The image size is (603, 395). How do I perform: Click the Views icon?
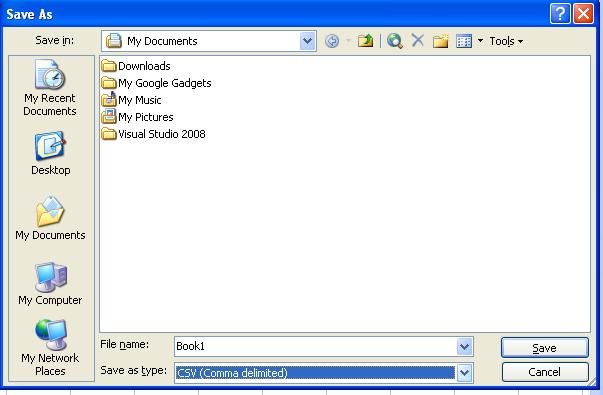click(x=464, y=41)
